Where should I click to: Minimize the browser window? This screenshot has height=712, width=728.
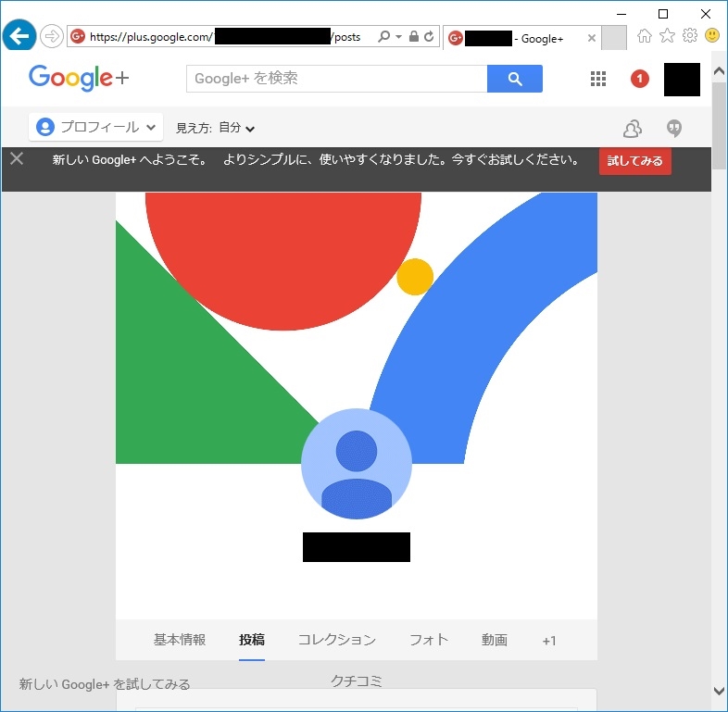pyautogui.click(x=621, y=14)
